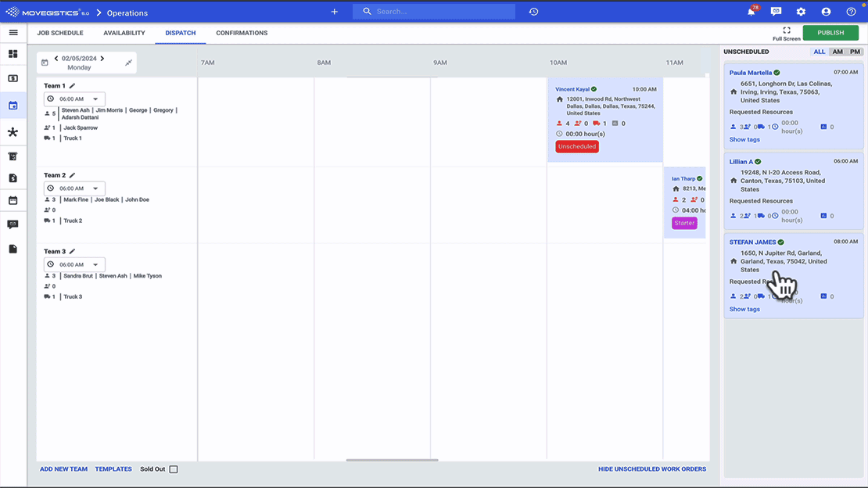Click the edit pencil next to Team 1
Image resolution: width=868 pixels, height=488 pixels.
click(x=73, y=86)
